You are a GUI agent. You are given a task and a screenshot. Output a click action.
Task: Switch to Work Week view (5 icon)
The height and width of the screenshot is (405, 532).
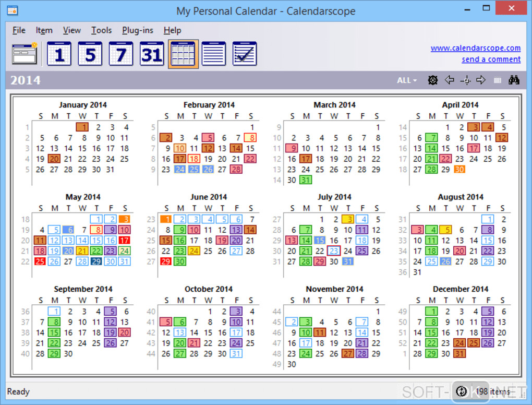point(90,54)
